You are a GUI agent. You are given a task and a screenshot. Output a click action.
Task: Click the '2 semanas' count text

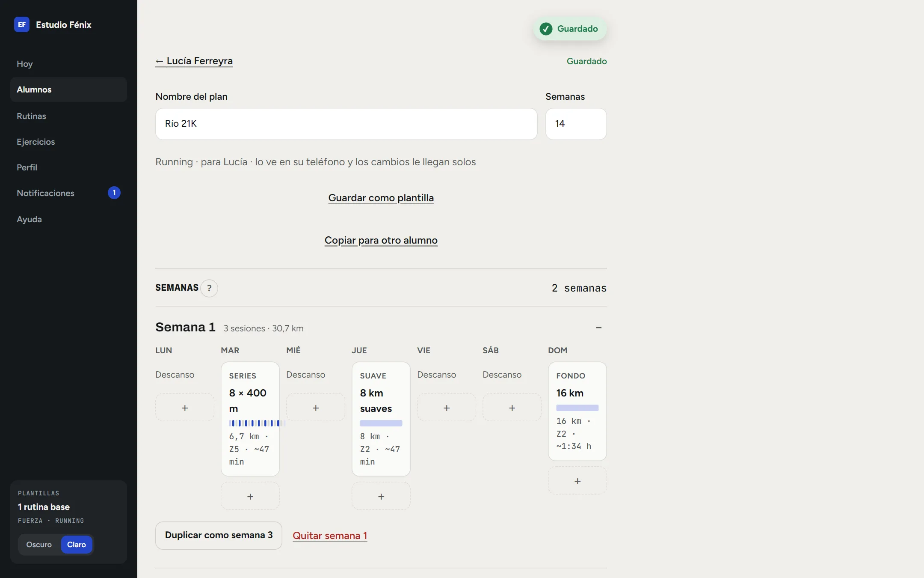tap(579, 288)
